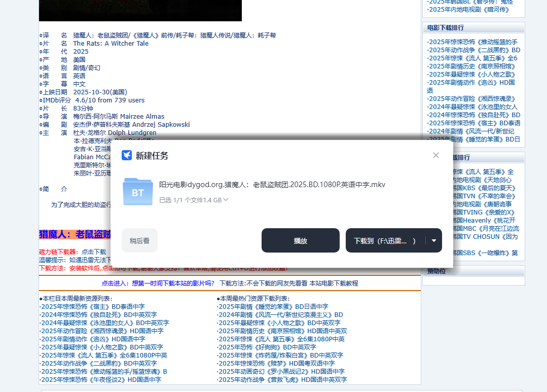Image resolution: width=547 pixels, height=392 pixels.
Task: Click the 播放 play button
Action: [300, 240]
